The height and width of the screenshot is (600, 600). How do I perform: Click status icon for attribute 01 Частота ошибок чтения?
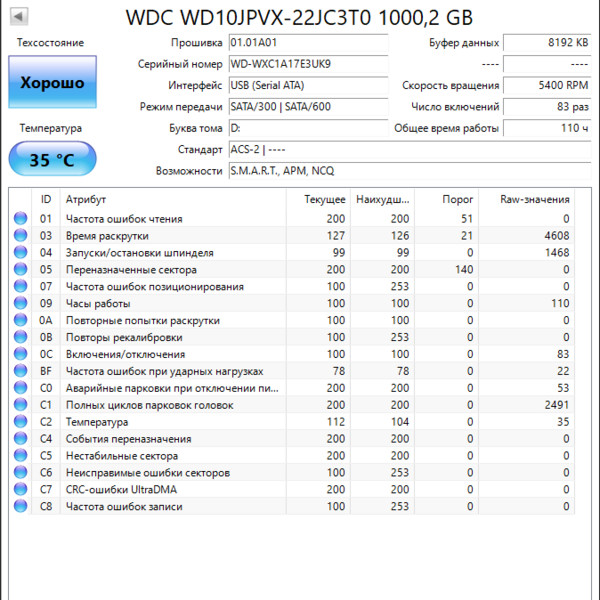20,218
